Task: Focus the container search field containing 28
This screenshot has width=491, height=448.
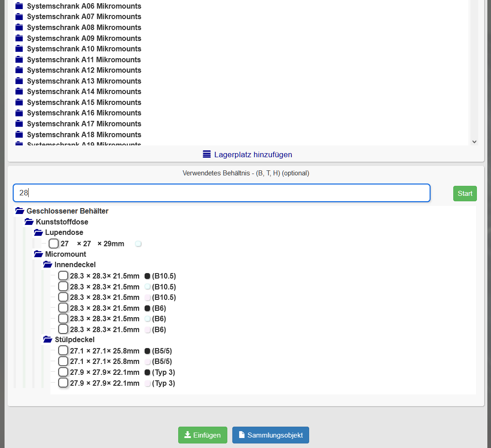Action: 221,193
